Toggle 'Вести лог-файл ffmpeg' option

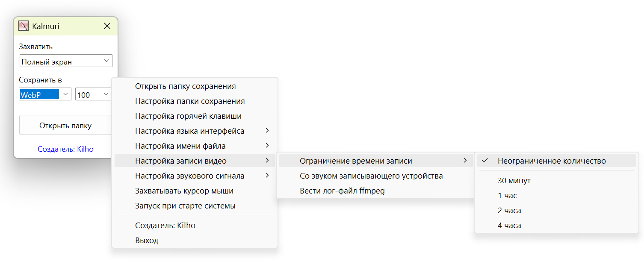[342, 191]
